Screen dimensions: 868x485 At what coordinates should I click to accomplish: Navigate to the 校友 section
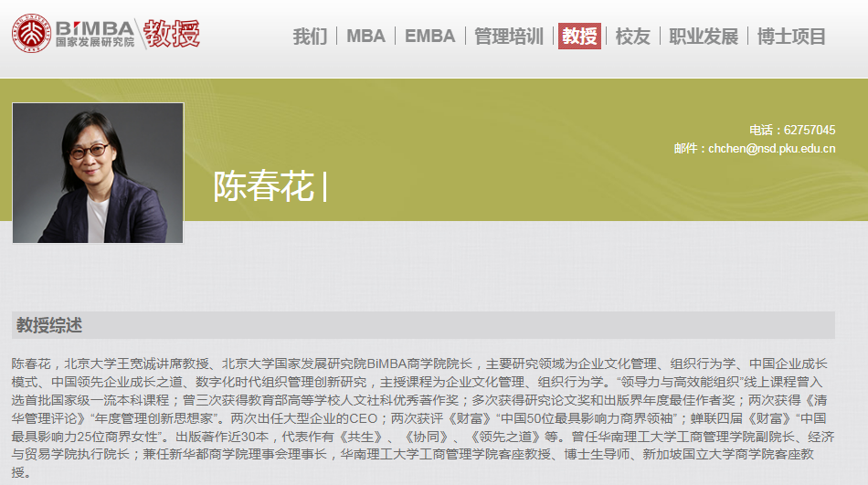[x=632, y=37]
